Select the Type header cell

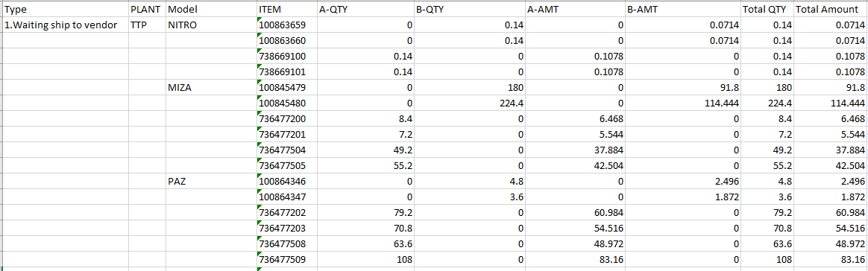click(x=65, y=9)
